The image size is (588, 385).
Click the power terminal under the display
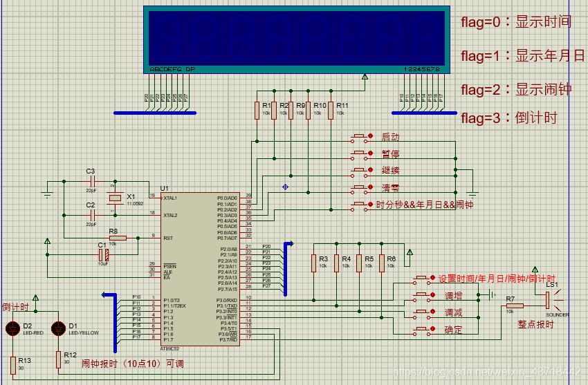[365, 77]
